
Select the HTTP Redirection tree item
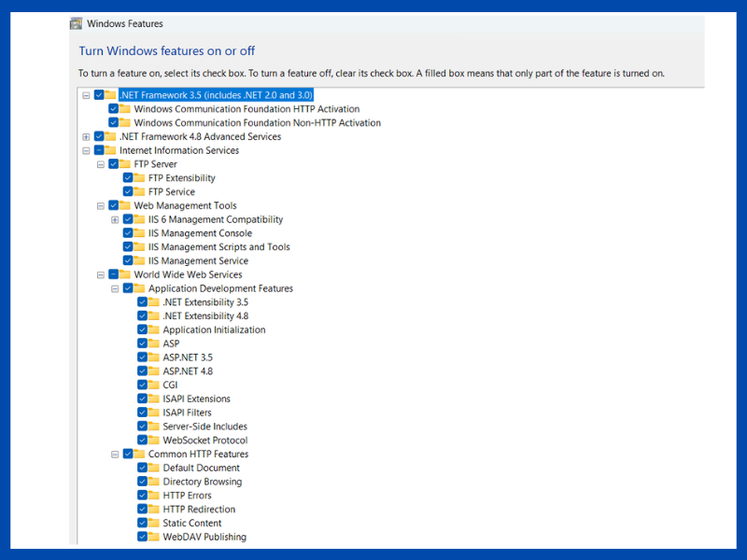(x=199, y=510)
